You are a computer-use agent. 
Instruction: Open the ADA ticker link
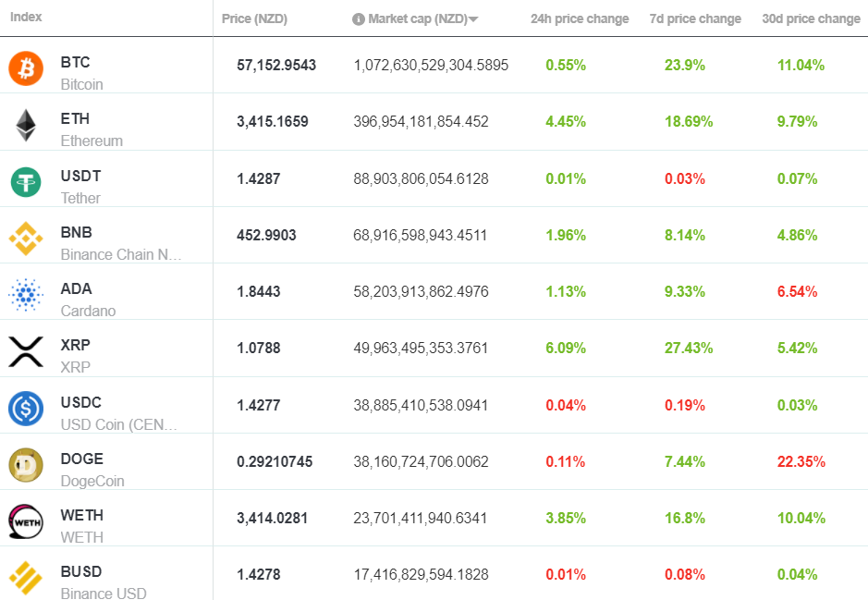click(77, 288)
